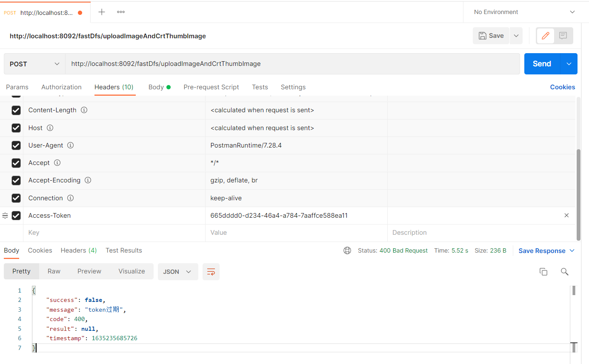Show User-Agent header info icon
This screenshot has width=589, height=364.
71,145
